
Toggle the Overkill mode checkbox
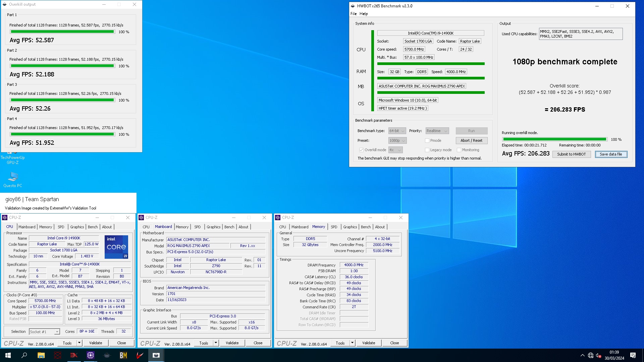coord(361,150)
